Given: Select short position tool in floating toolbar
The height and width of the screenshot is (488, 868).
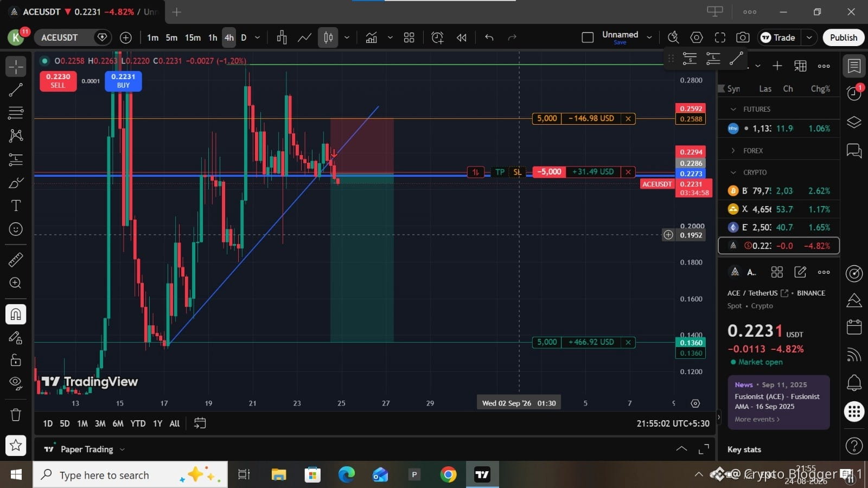Looking at the screenshot, I should click(690, 59).
